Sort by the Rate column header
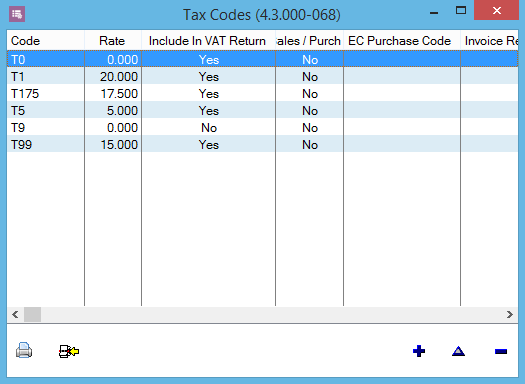This screenshot has width=525, height=384. pos(113,41)
